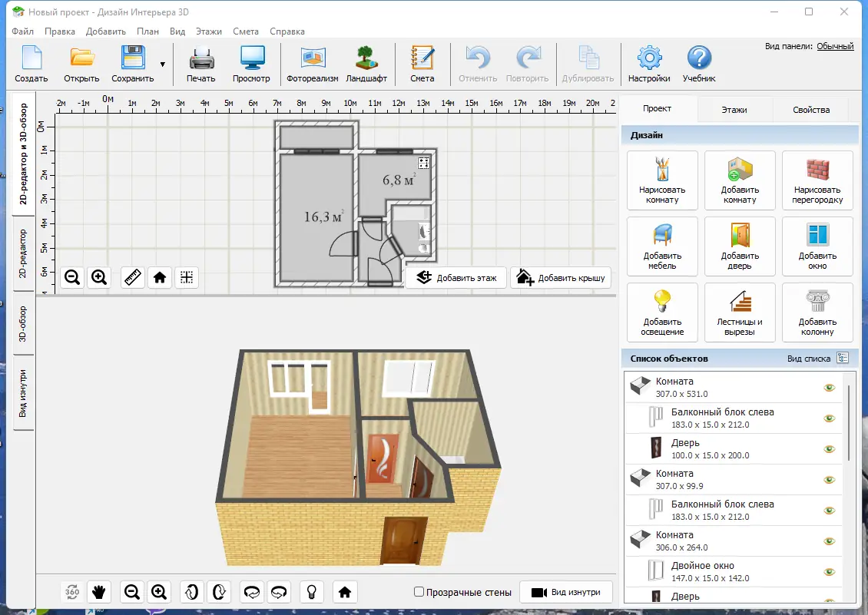
Task: Zoom out in the 3D view
Action: click(132, 592)
